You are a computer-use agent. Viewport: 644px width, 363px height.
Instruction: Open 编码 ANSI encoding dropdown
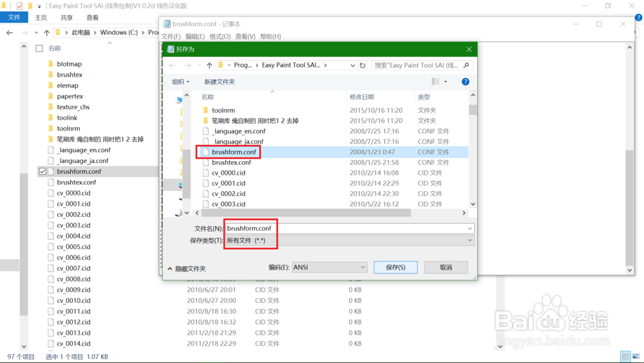[x=363, y=267]
